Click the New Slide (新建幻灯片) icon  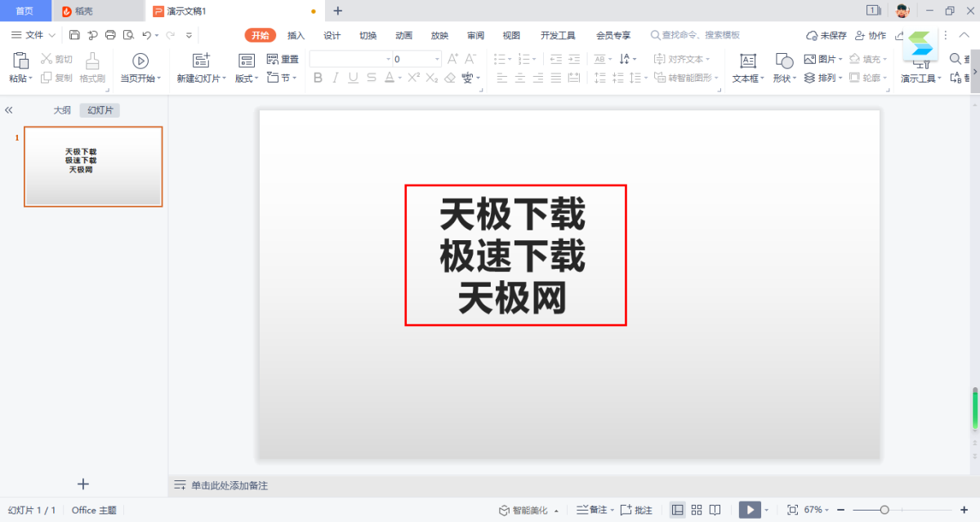click(x=201, y=60)
